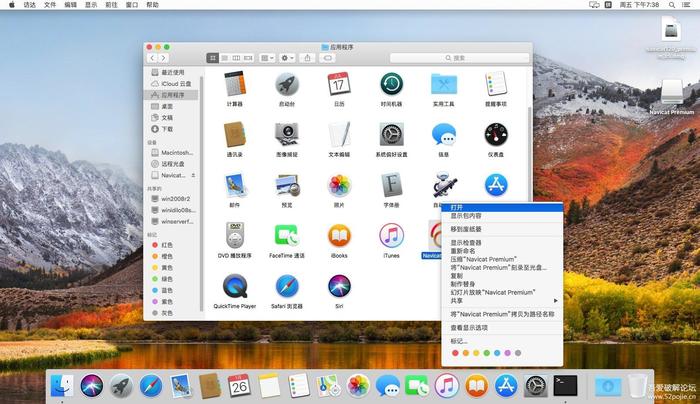The image size is (700, 404).
Task: Select the 预览 (Preview) app icon
Action: 287,185
